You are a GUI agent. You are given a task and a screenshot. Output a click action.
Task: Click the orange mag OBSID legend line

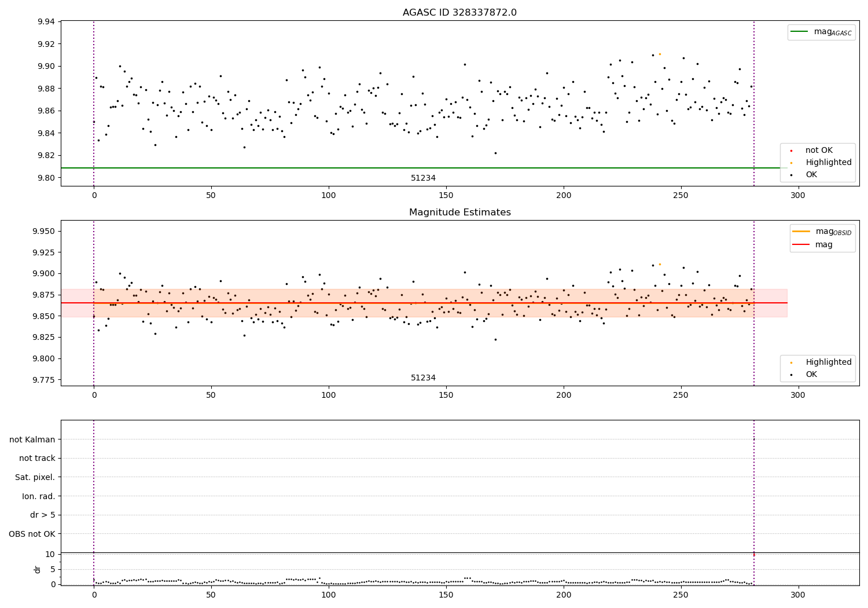tap(801, 232)
